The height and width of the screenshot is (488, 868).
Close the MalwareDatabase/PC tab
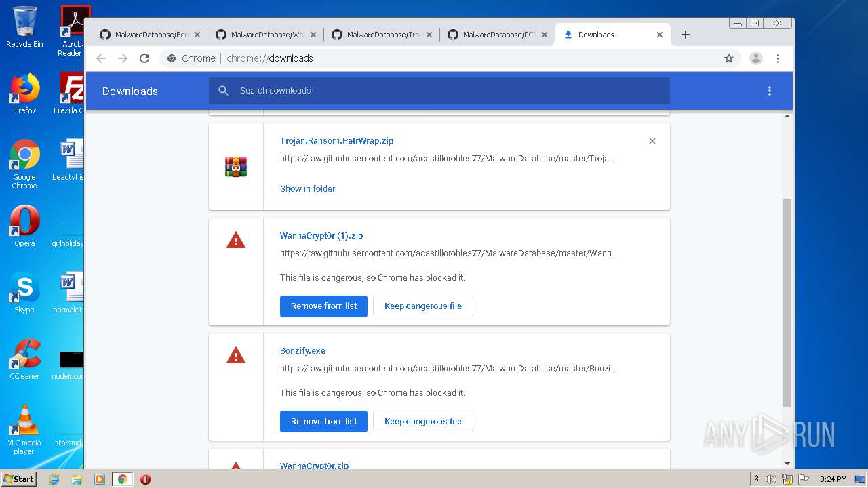tap(545, 35)
